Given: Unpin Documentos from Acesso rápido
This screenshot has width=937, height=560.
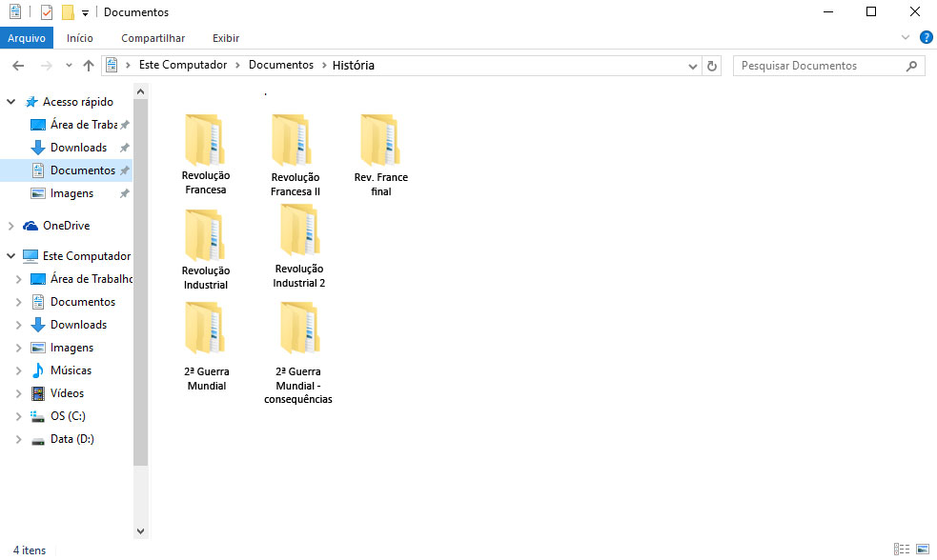Looking at the screenshot, I should 124,170.
